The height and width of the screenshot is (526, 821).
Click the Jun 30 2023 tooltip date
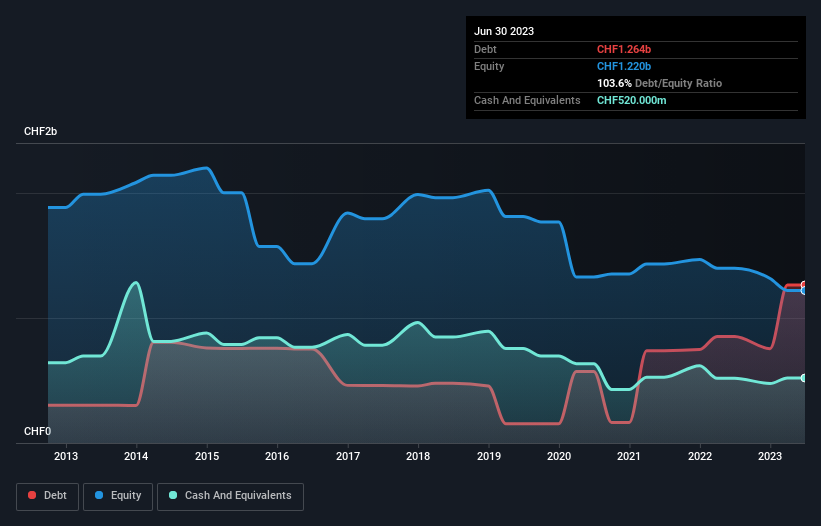click(504, 31)
